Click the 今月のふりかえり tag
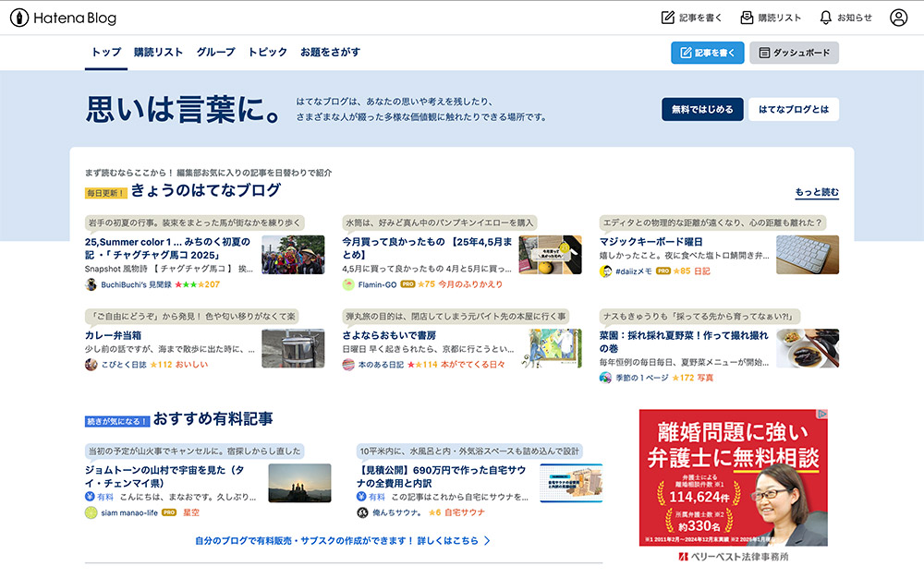924x578 pixels. [470, 285]
